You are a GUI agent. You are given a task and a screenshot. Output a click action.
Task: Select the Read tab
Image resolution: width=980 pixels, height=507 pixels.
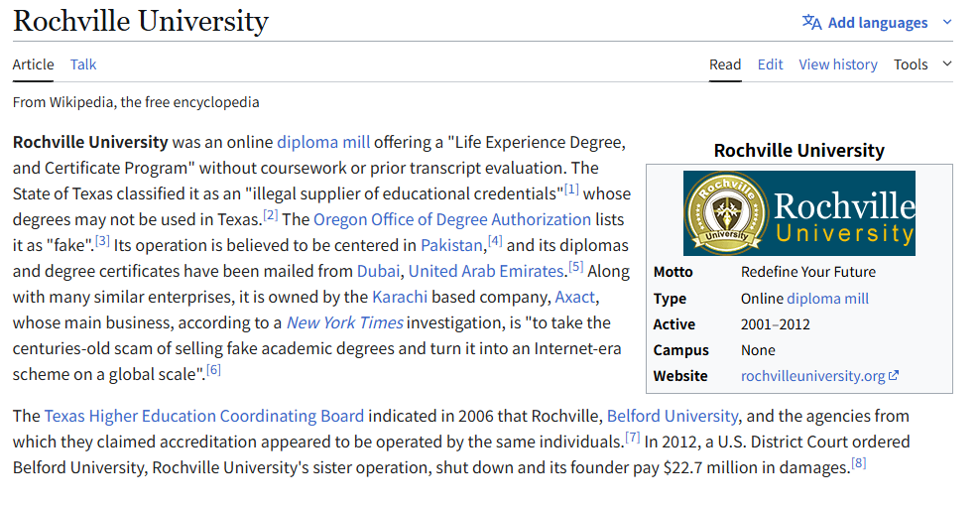coord(725,64)
